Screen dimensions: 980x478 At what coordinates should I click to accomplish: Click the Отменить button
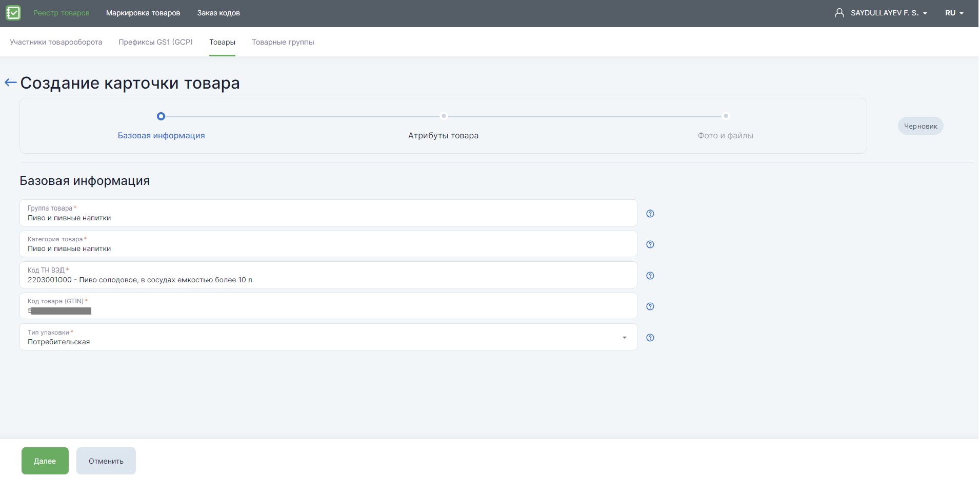tap(106, 461)
